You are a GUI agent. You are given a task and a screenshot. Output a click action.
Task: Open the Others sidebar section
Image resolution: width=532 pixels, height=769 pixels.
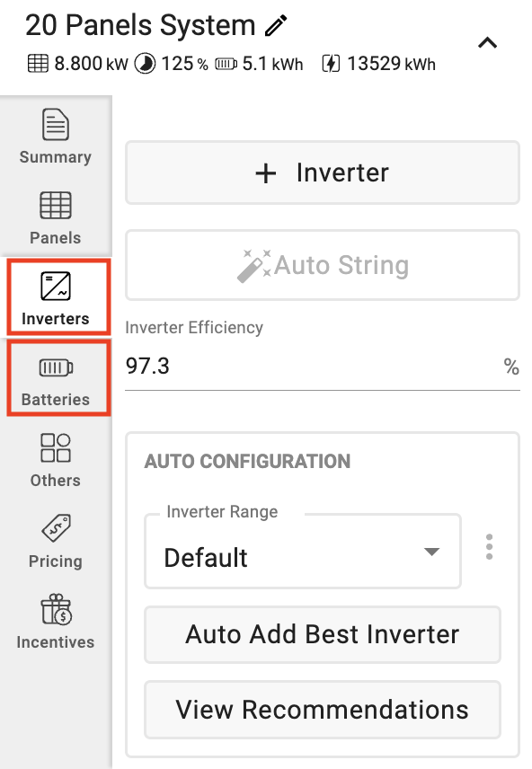(x=56, y=460)
